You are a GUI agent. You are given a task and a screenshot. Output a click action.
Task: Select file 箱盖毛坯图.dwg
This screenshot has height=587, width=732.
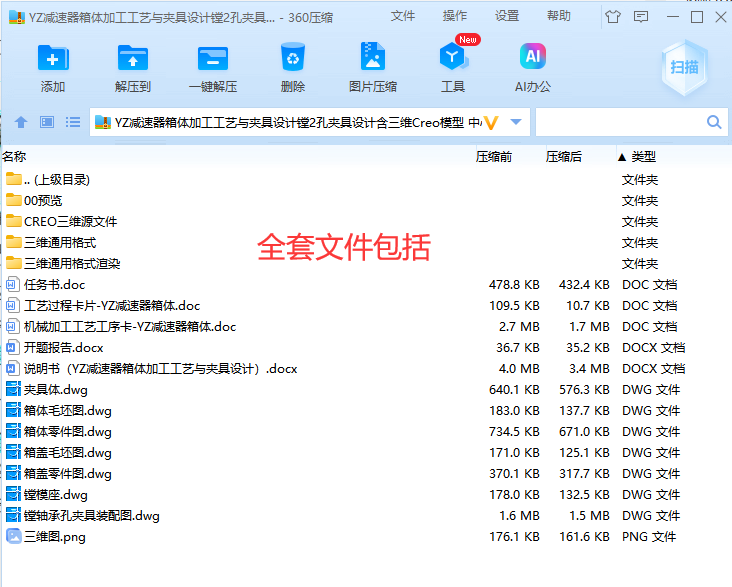point(59,453)
